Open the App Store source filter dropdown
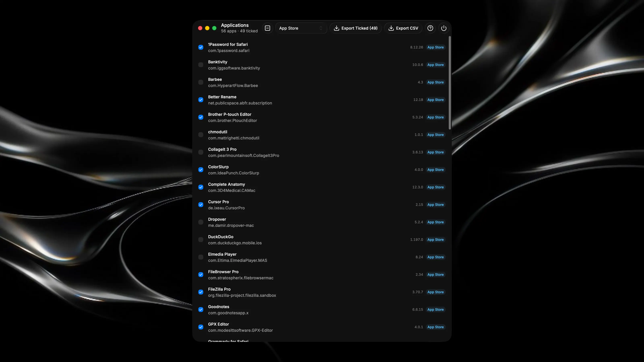 (301, 28)
